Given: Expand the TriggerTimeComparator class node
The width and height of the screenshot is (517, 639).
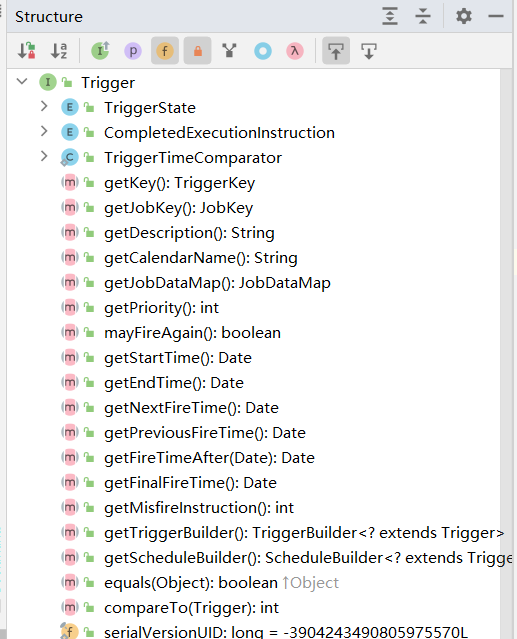Looking at the screenshot, I should pyautogui.click(x=44, y=156).
